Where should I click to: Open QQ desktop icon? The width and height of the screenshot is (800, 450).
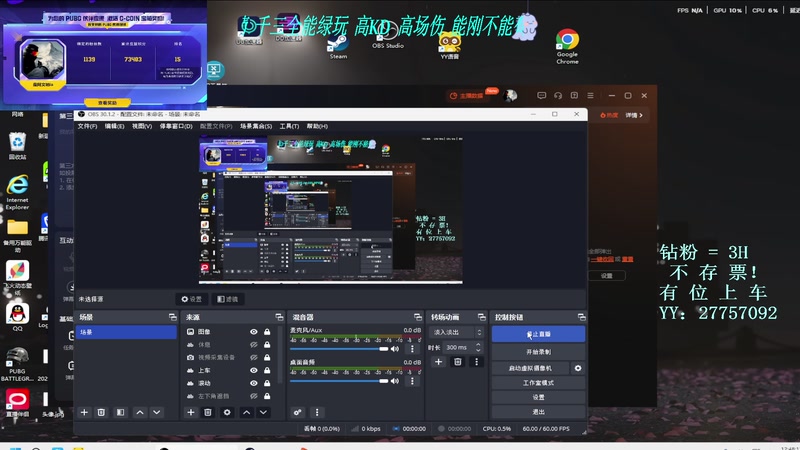coord(17,317)
